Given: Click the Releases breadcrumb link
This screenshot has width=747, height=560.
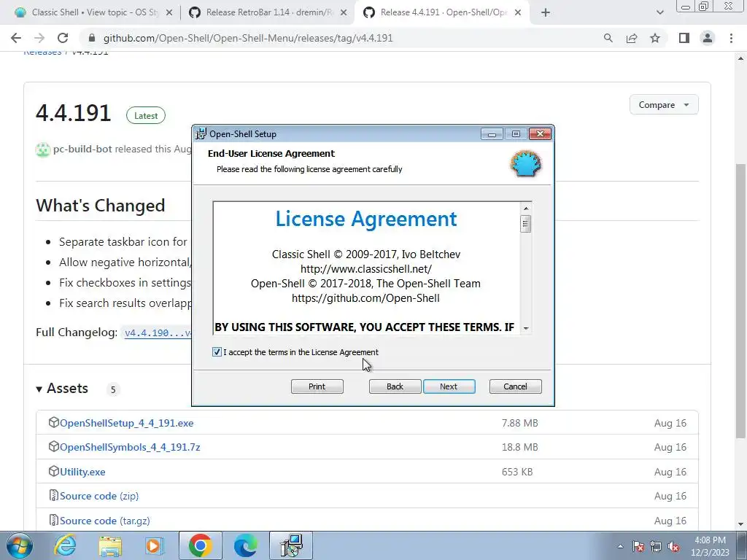Looking at the screenshot, I should tap(42, 52).
